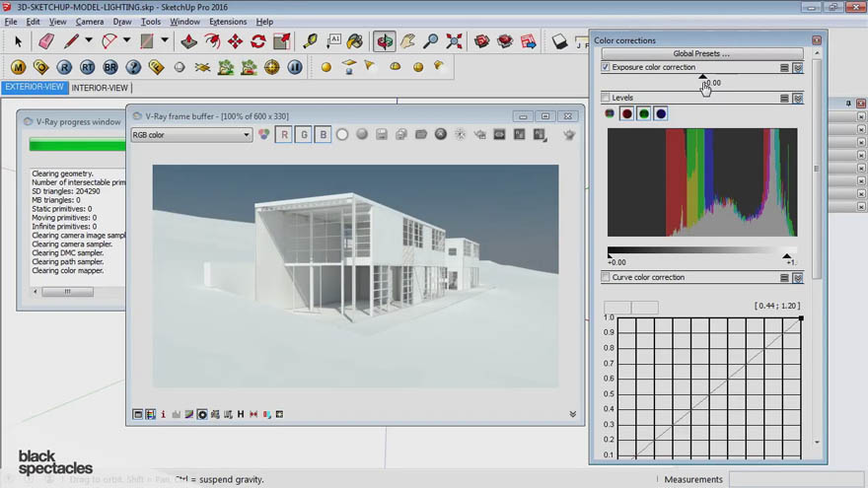Screen dimensions: 868x488
Task: Click the frame buffer info icon
Action: click(x=164, y=414)
